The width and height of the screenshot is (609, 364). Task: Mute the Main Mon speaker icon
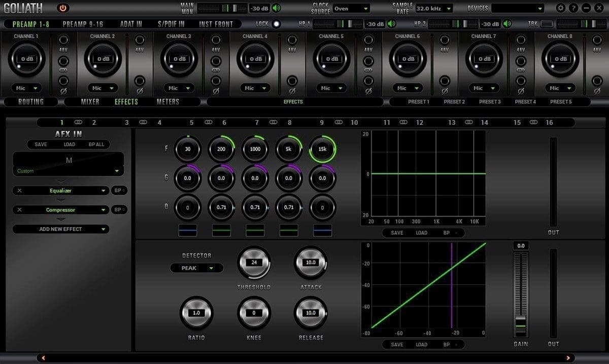[276, 8]
